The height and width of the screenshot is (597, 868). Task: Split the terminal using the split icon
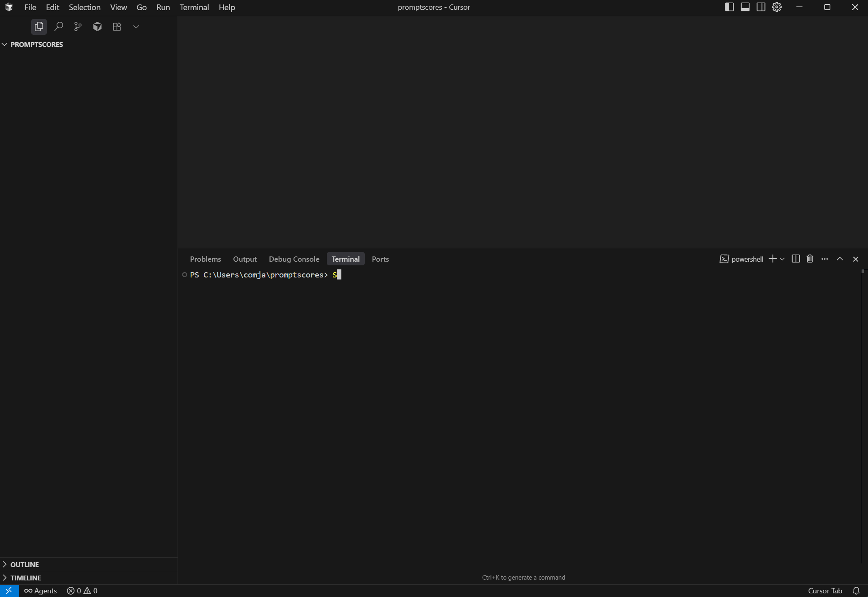(x=795, y=259)
